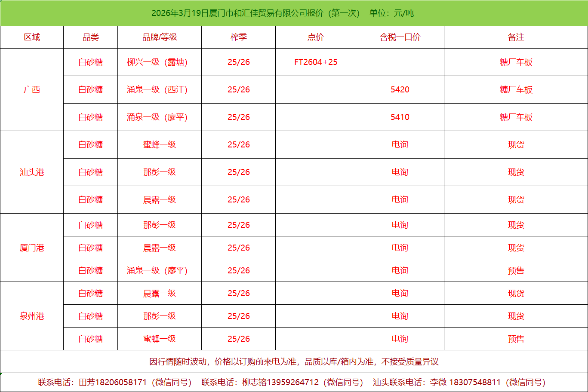
Task: Click 田芳's phone number 18206058171
Action: pos(121,383)
